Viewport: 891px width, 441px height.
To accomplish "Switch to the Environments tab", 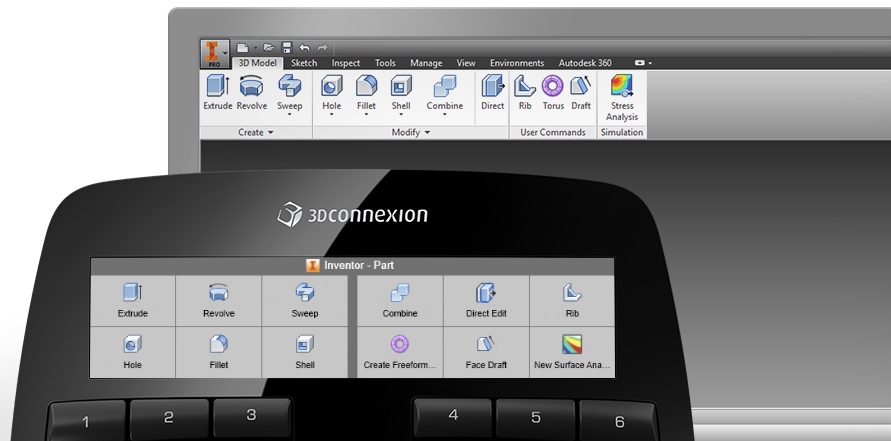I will pyautogui.click(x=517, y=63).
